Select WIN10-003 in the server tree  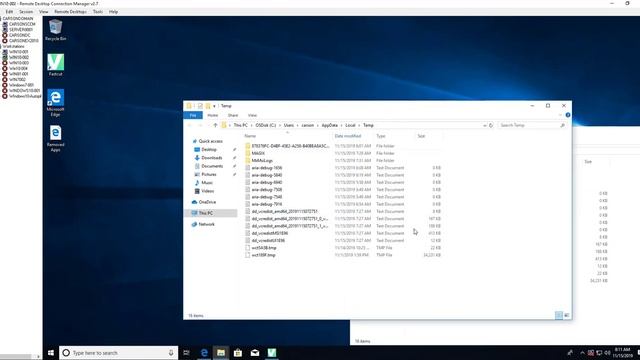click(19, 63)
